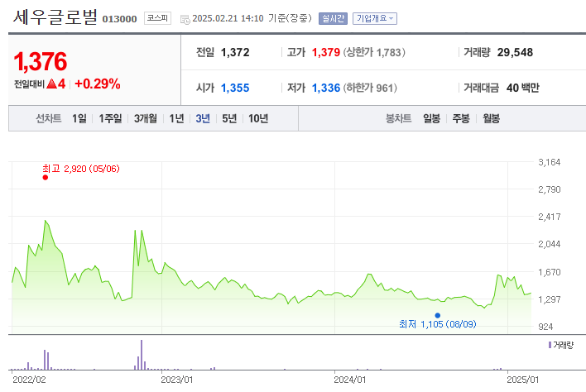Show the 10년 chart range
Image resolution: width=586 pixels, height=392 pixels.
coord(258,119)
